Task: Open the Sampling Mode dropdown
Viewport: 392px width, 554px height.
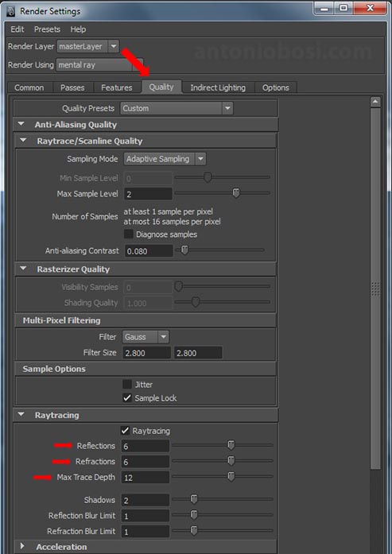Action: pos(165,159)
